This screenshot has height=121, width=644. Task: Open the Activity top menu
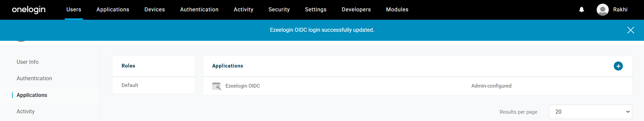243,9
